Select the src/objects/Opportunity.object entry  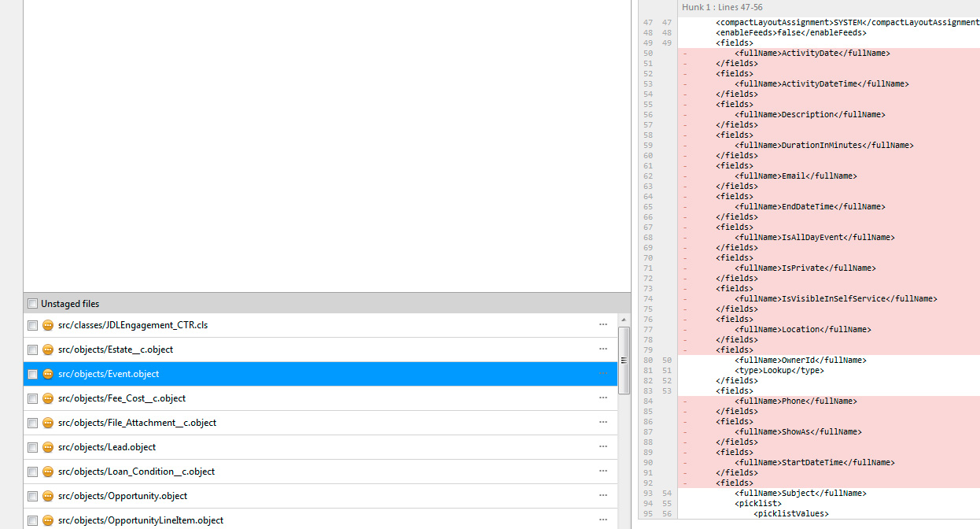pos(320,496)
